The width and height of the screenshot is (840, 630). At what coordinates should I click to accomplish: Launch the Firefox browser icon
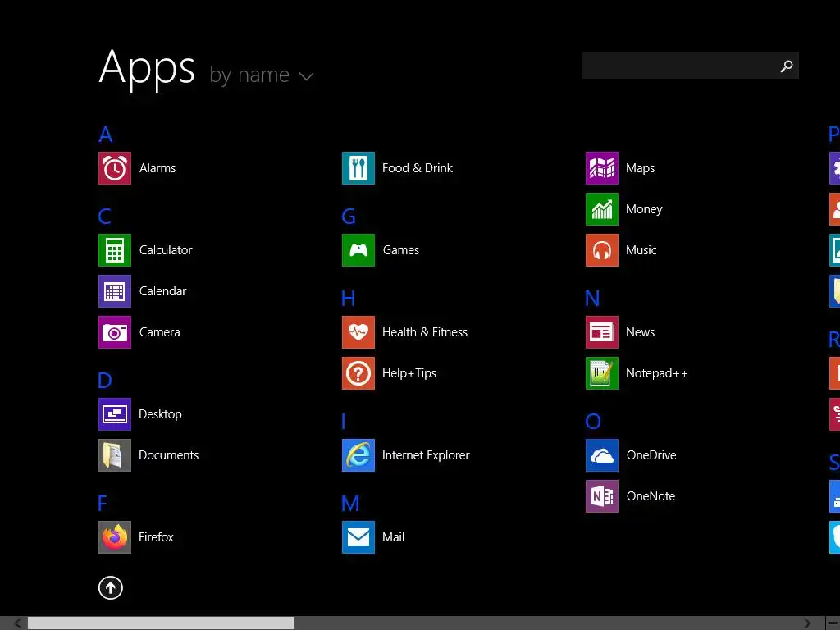pyautogui.click(x=115, y=537)
